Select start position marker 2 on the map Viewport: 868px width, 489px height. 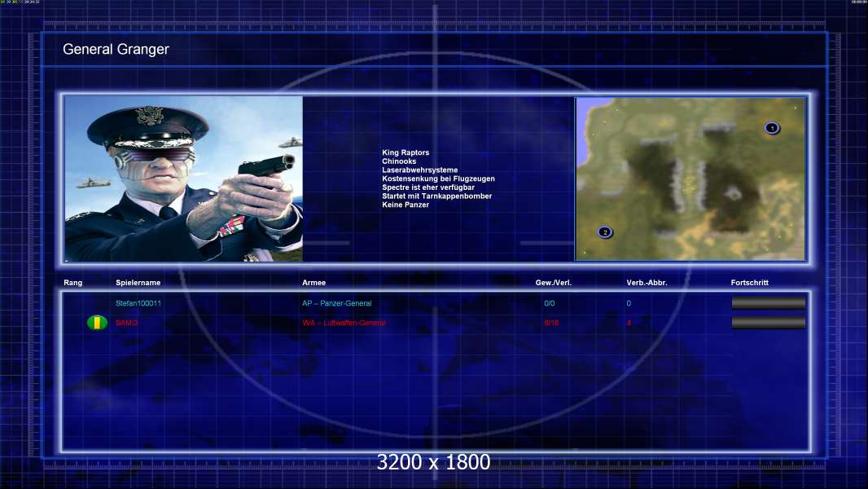pos(605,232)
